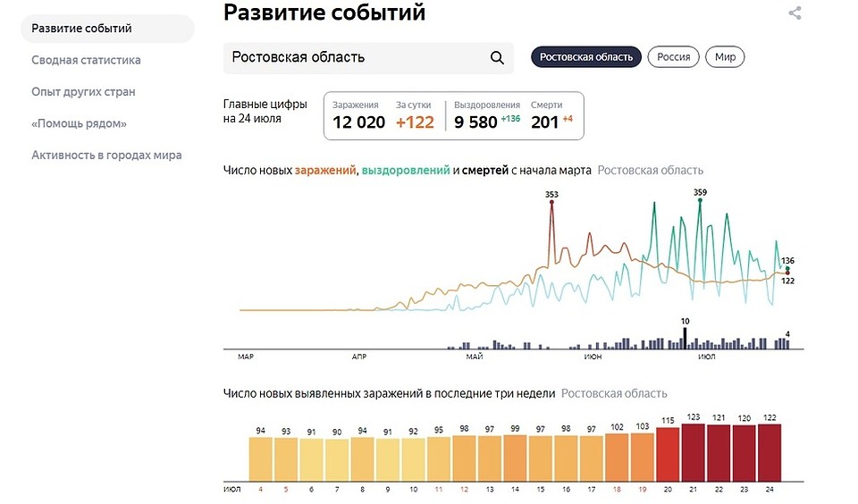This screenshot has width=858, height=504.
Task: Click the выздоровлений word in chart title
Action: click(x=406, y=170)
